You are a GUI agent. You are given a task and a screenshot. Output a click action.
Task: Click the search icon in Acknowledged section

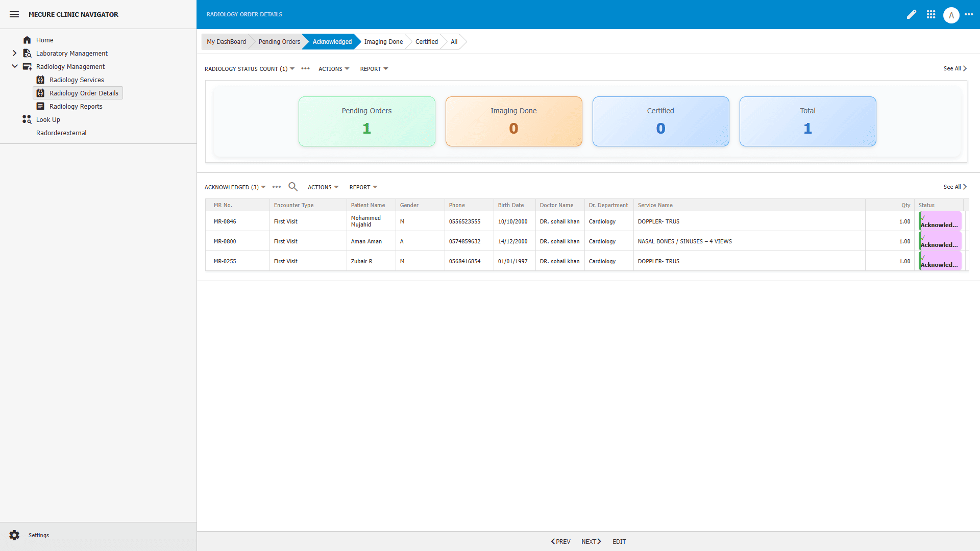tap(292, 187)
